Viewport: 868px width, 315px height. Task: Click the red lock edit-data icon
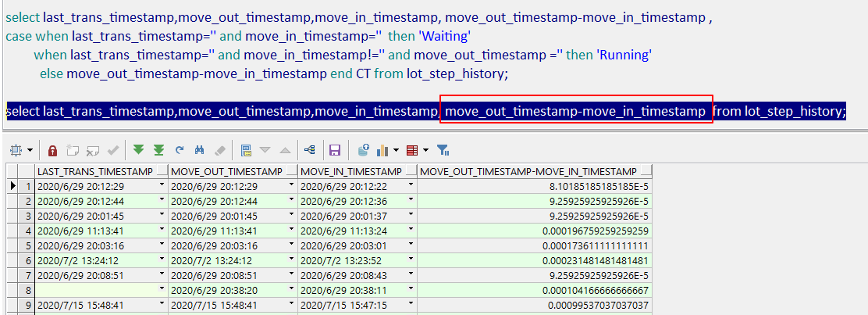tap(52, 150)
